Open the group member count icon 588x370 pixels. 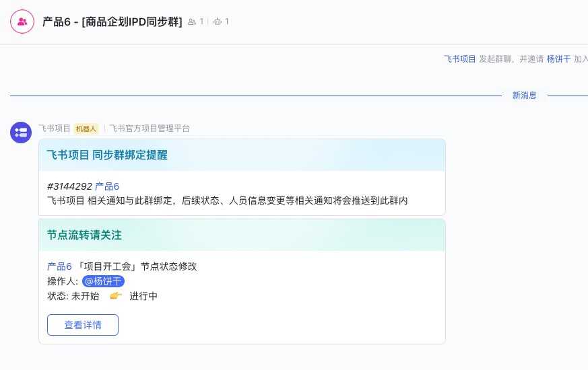click(x=192, y=22)
